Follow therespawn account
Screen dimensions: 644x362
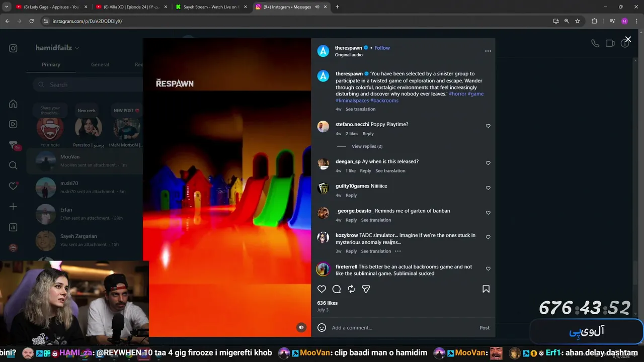[382, 48]
